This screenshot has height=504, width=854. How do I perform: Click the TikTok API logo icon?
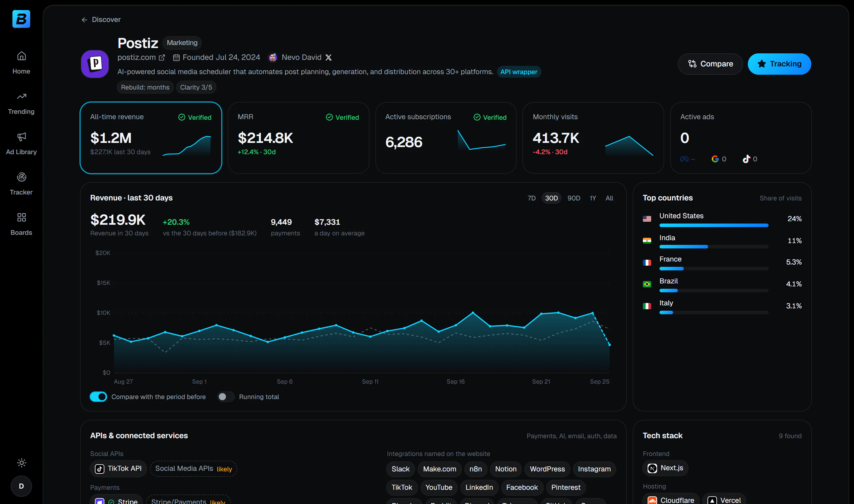100,469
